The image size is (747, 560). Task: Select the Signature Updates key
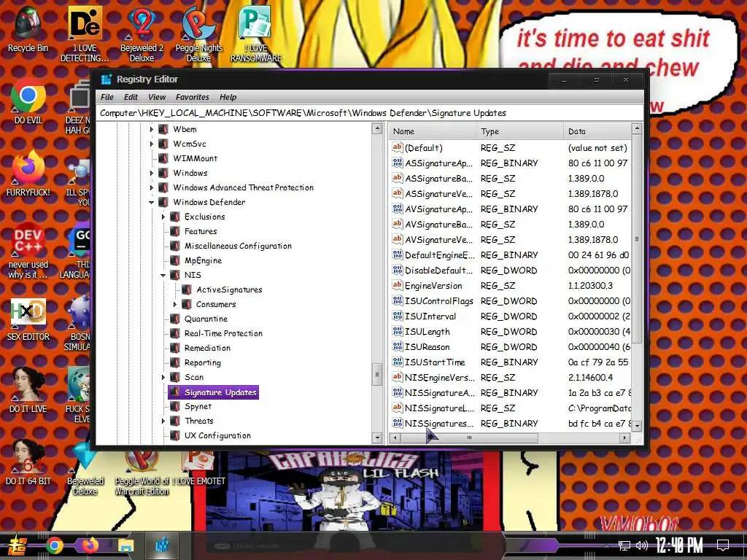[220, 392]
